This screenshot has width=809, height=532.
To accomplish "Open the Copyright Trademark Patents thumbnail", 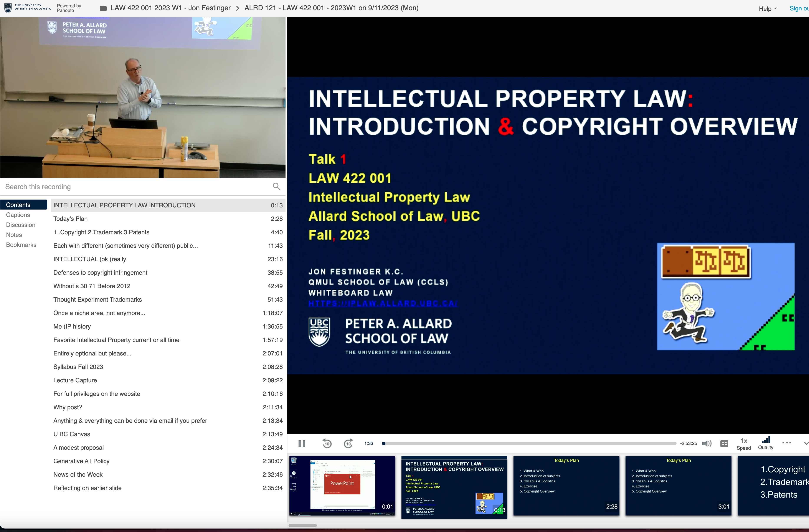I will (774, 486).
